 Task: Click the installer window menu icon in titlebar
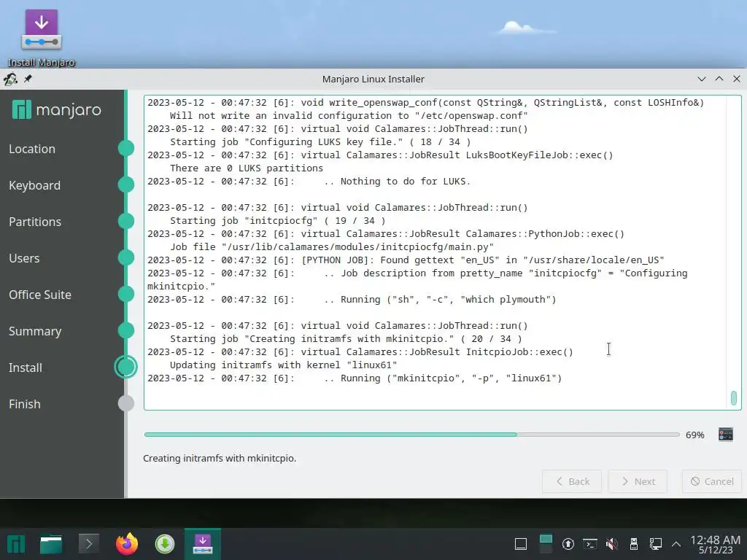10,79
